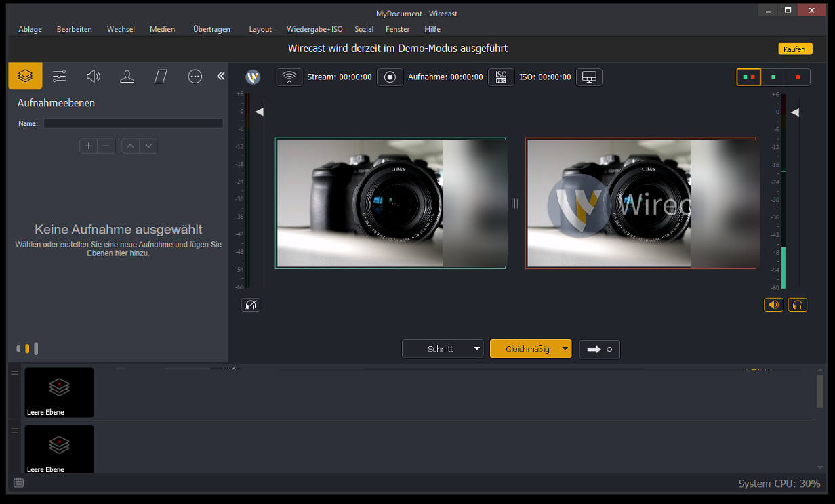The width and height of the screenshot is (835, 504).
Task: Click the preview camera video pane
Action: pos(390,203)
